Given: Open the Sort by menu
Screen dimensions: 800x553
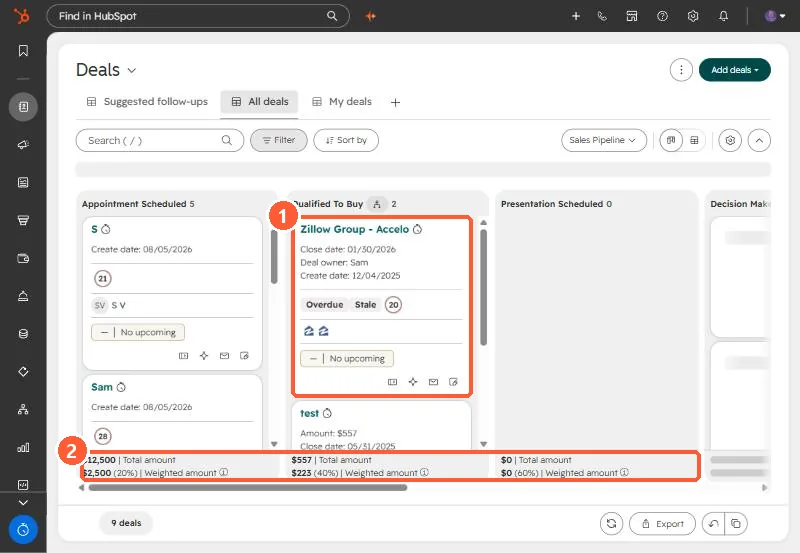Looking at the screenshot, I should 346,140.
